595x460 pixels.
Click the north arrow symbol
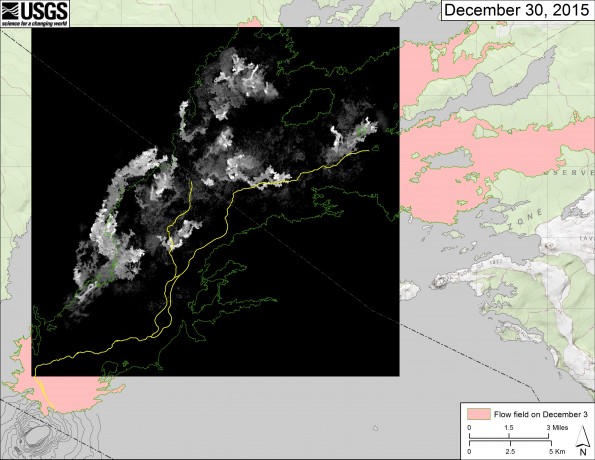coord(582,441)
